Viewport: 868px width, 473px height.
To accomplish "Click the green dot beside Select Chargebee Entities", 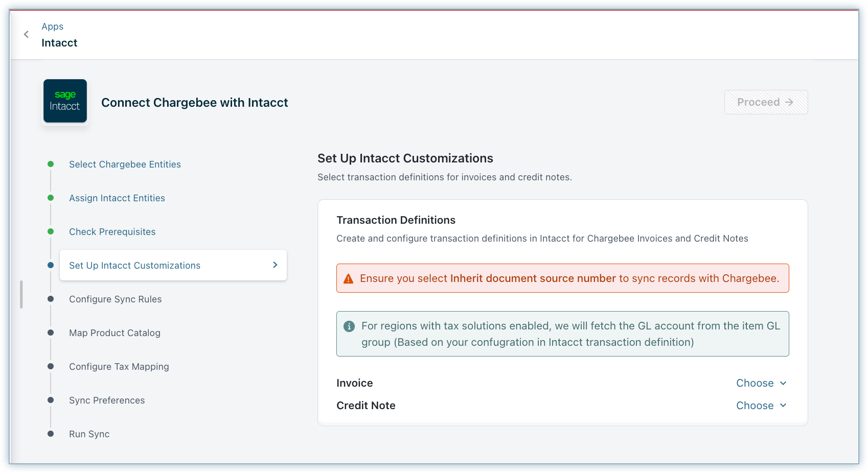I will click(x=51, y=164).
